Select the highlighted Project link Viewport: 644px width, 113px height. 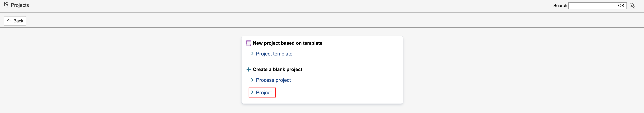pyautogui.click(x=264, y=93)
